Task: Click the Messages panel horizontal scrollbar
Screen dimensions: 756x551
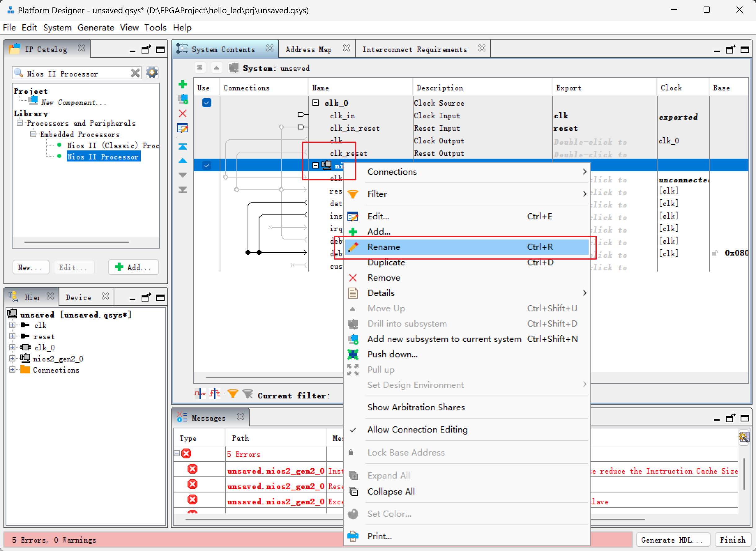Action: point(415,519)
